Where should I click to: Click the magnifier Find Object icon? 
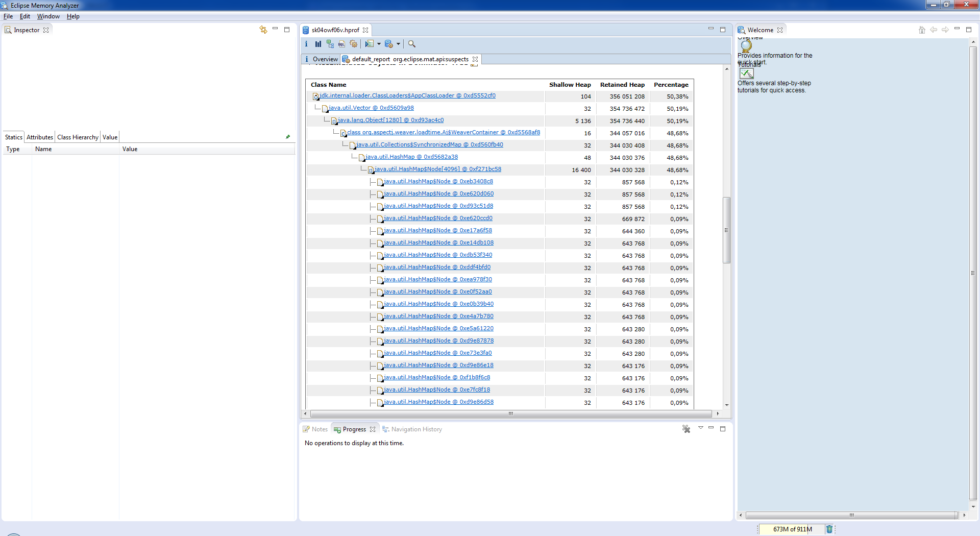point(412,44)
